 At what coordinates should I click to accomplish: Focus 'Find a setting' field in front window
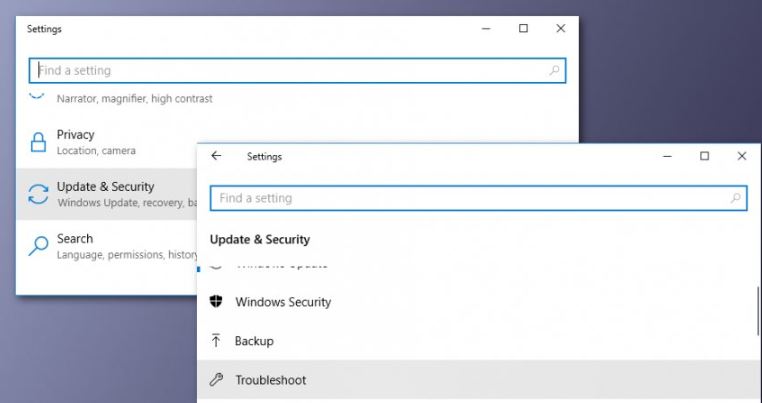[x=479, y=198]
